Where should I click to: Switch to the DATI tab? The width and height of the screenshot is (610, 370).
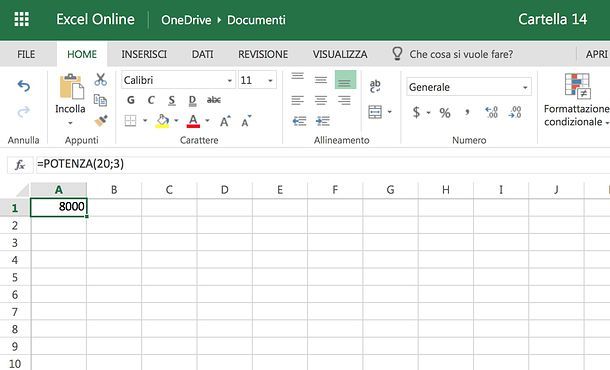coord(202,54)
